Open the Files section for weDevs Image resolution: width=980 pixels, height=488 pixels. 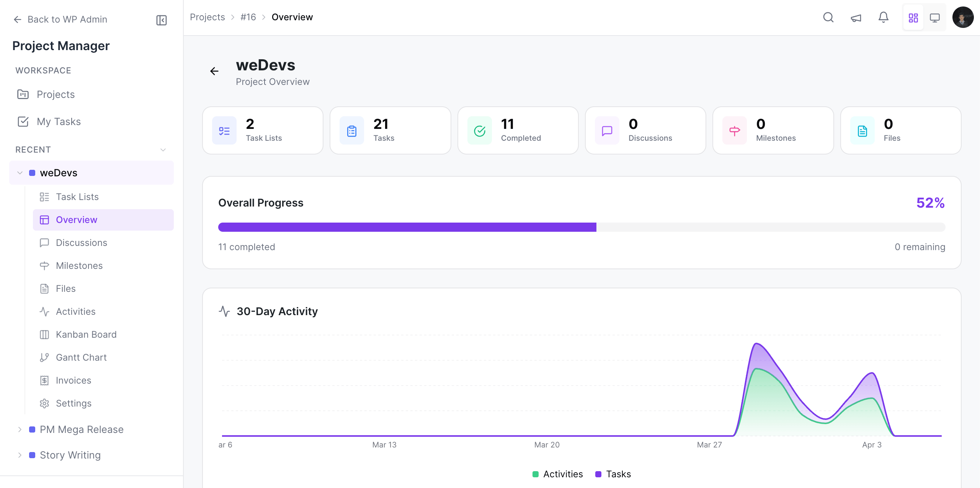pos(66,288)
